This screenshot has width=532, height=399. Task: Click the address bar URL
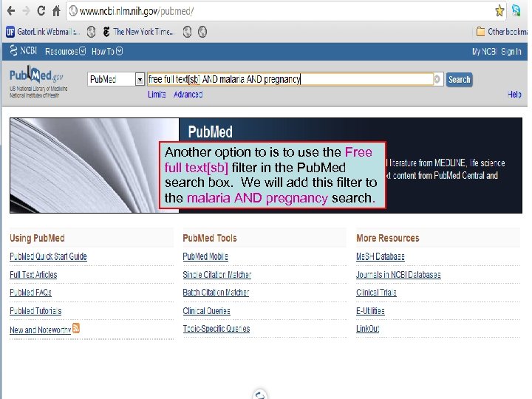click(137, 11)
